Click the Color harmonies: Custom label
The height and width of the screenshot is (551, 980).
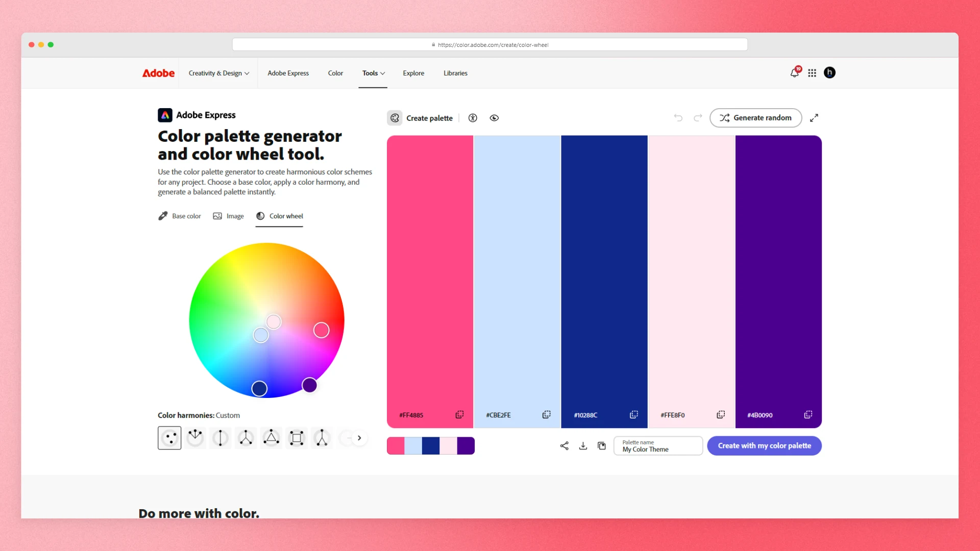pyautogui.click(x=199, y=415)
